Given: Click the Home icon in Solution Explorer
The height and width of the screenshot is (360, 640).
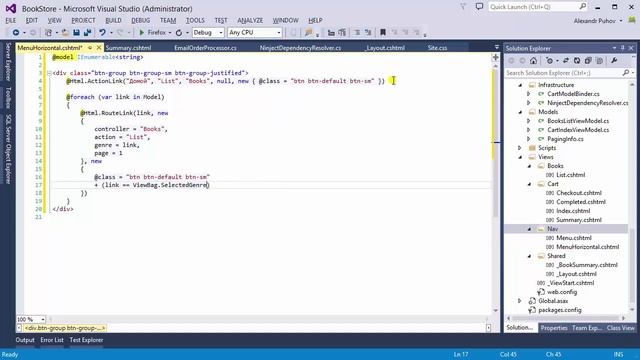Looking at the screenshot, I should [x=533, y=61].
